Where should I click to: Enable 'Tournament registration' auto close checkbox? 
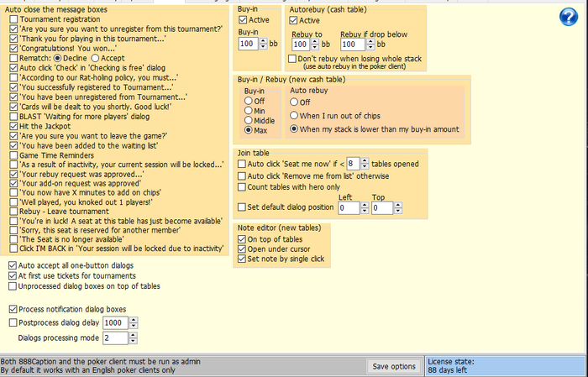[13, 19]
